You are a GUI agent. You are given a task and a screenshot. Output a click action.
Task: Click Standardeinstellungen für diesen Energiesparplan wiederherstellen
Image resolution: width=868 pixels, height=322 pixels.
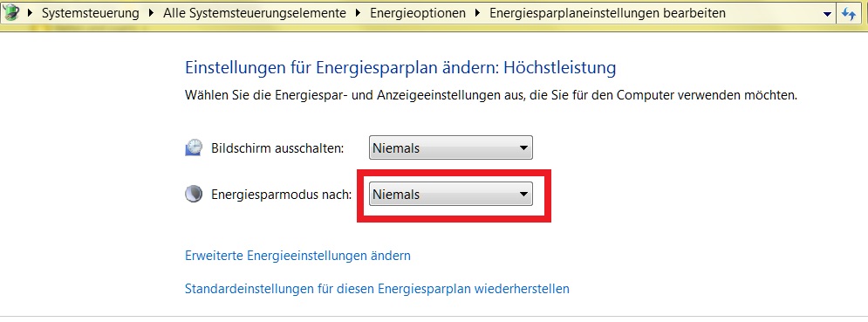(377, 289)
